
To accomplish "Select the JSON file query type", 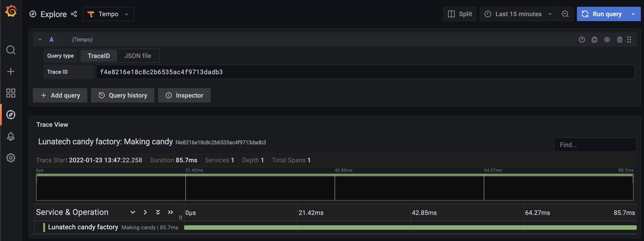I will (138, 56).
